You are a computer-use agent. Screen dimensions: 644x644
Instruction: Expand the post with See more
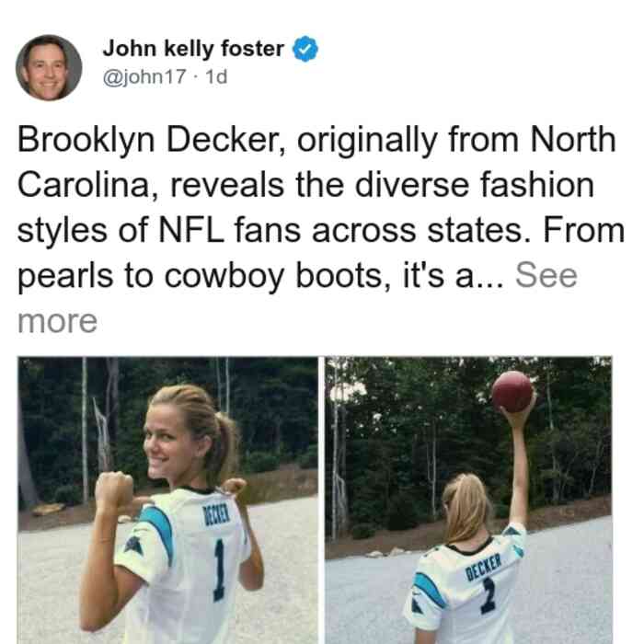[546, 275]
